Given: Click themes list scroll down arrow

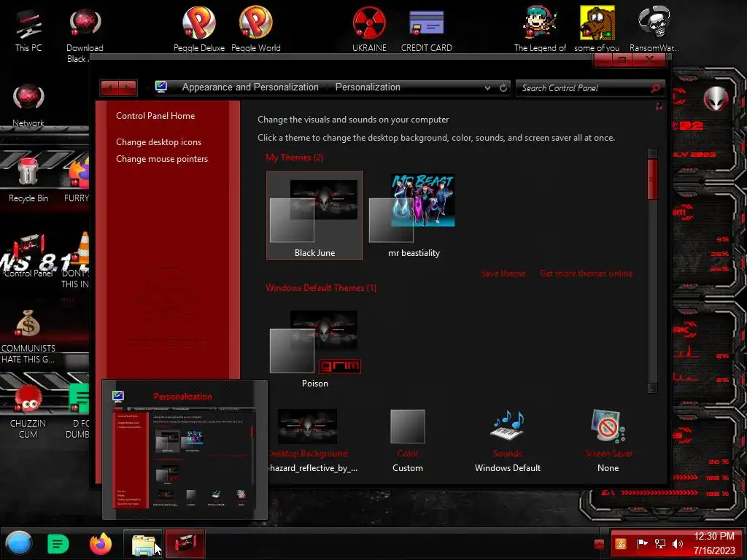Looking at the screenshot, I should click(653, 388).
